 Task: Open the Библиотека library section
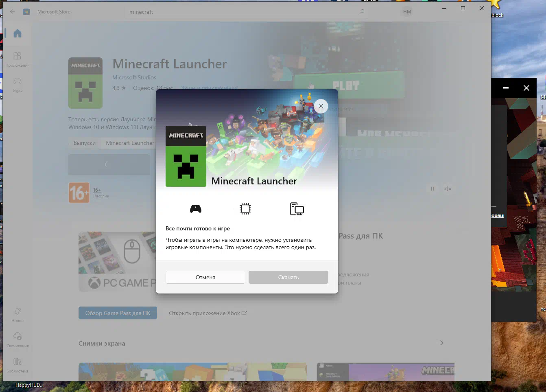17,365
